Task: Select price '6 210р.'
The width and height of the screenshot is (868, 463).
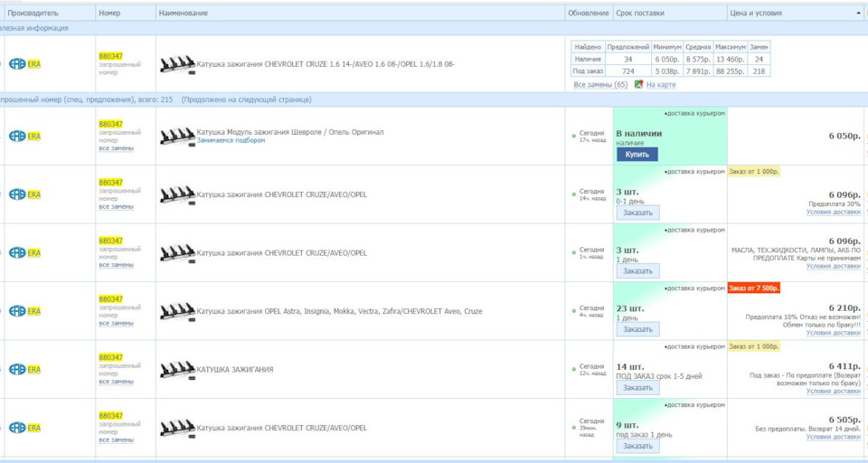Action: tap(844, 308)
